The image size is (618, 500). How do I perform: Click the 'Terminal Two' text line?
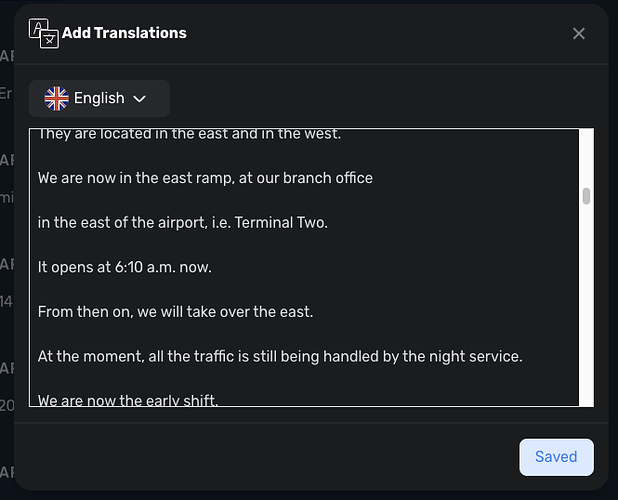(182, 223)
